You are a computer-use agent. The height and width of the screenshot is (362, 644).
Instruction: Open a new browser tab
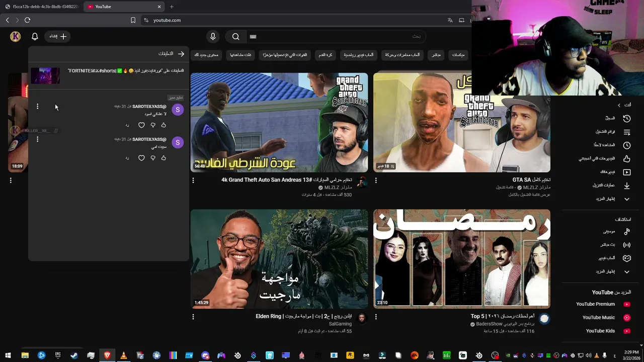[172, 7]
